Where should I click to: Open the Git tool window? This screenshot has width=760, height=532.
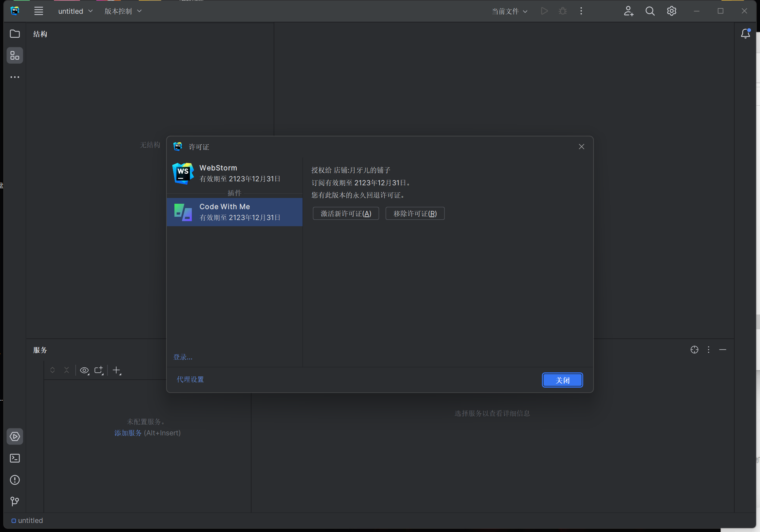pyautogui.click(x=15, y=501)
